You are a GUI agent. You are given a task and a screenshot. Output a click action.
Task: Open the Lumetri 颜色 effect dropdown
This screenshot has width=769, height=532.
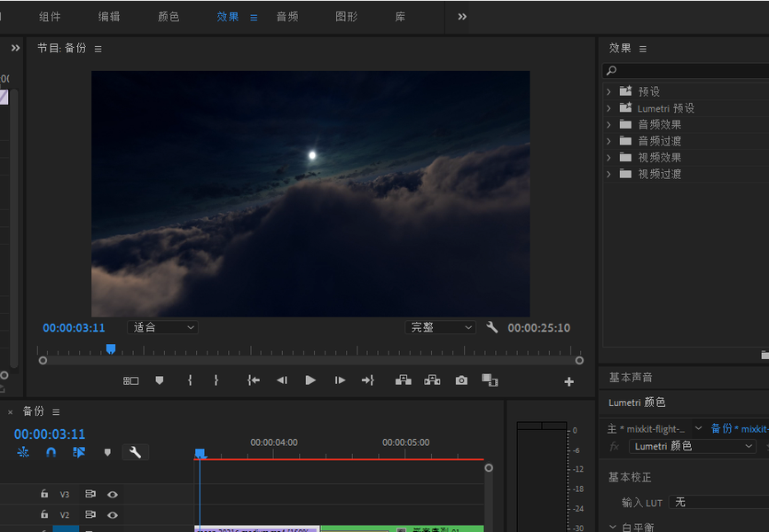pos(692,446)
